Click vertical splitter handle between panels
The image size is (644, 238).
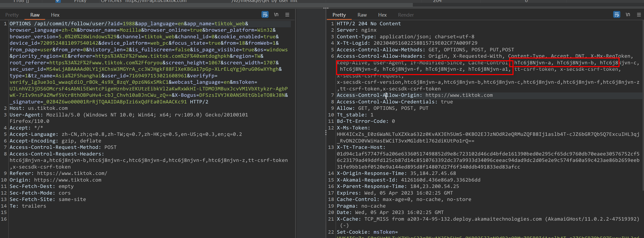pos(326,133)
